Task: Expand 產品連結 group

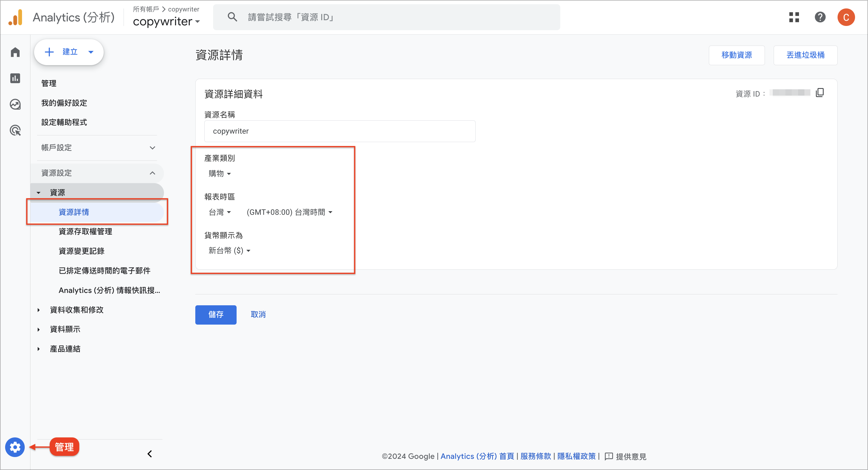Action: [x=38, y=349]
